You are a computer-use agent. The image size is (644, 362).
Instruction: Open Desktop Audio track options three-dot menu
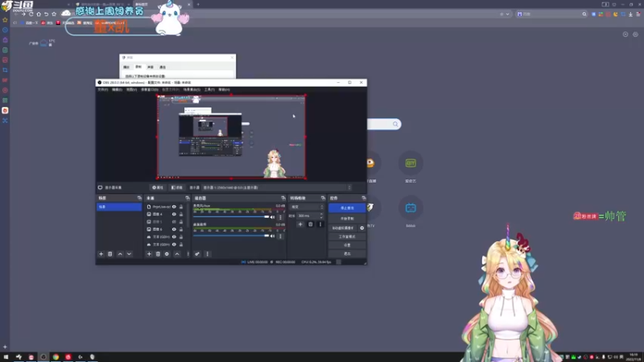point(280,236)
